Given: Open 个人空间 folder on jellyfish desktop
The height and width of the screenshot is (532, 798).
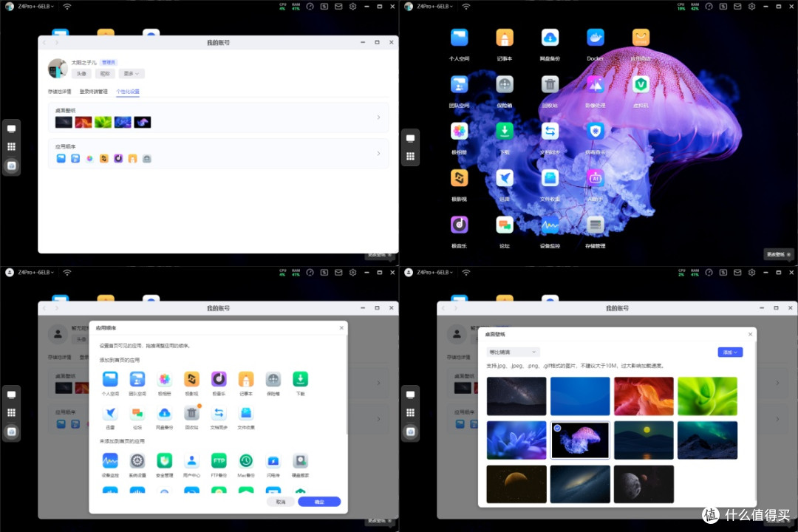Looking at the screenshot, I should [x=459, y=38].
